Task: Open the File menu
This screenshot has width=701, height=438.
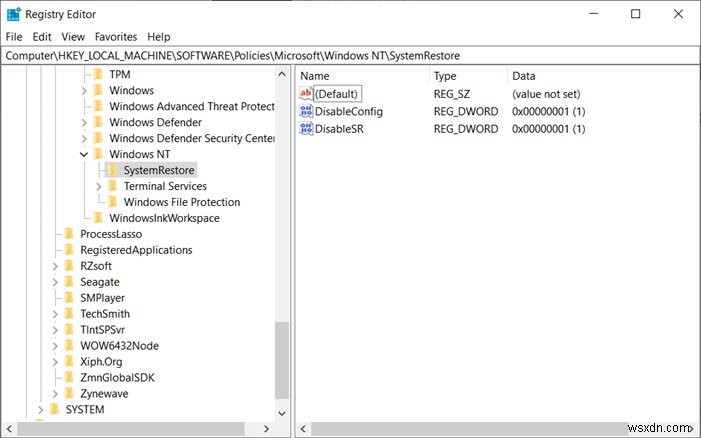Action: [13, 37]
